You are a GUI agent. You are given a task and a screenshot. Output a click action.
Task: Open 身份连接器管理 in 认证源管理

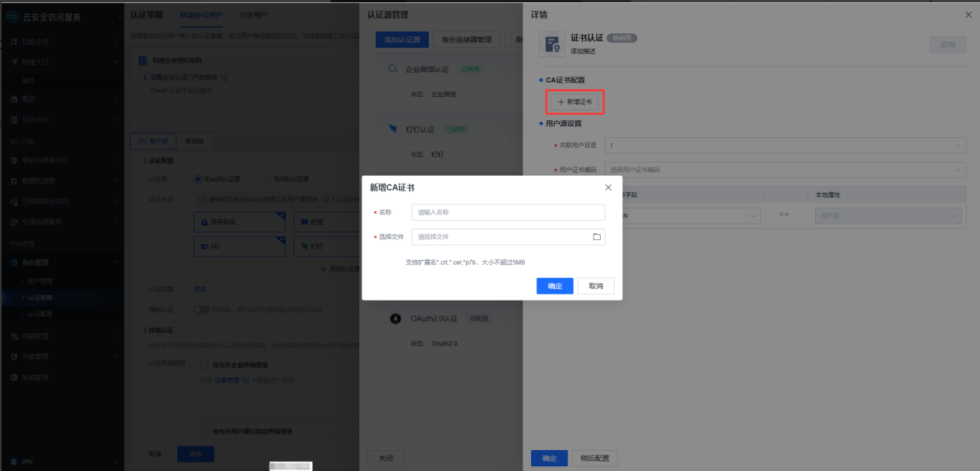[466, 40]
